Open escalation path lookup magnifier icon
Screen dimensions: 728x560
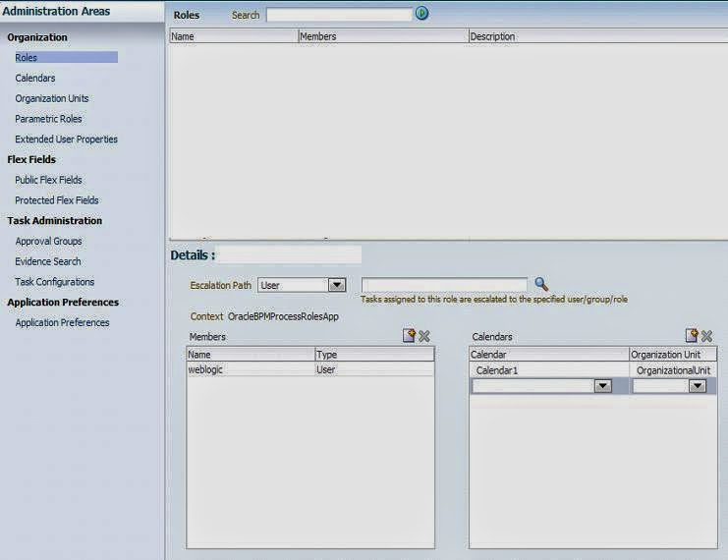point(541,284)
